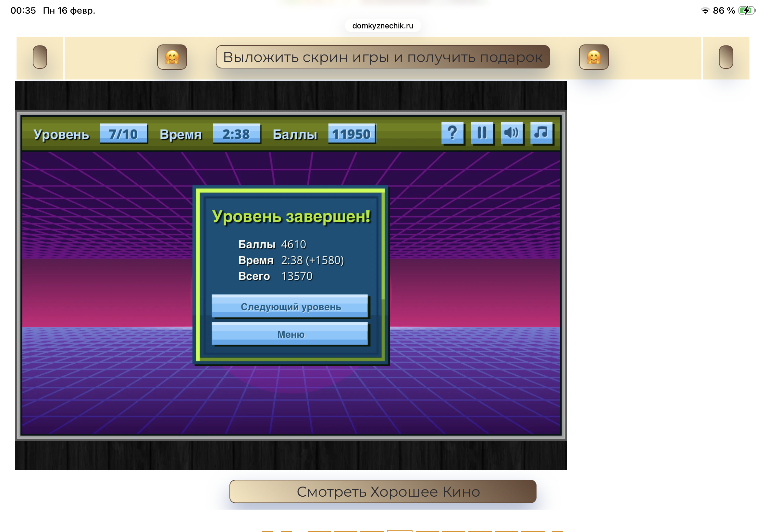
Task: Click right hugging emoji button
Action: (594, 57)
